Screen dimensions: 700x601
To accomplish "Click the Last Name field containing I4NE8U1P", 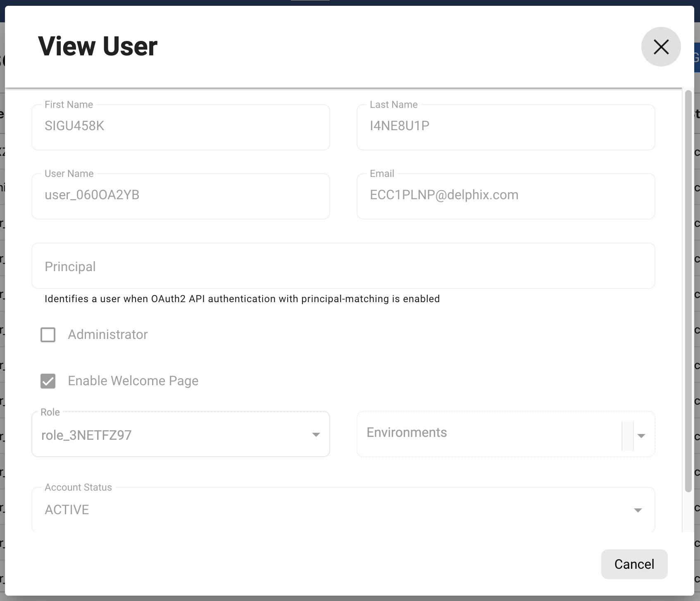I will tap(505, 126).
